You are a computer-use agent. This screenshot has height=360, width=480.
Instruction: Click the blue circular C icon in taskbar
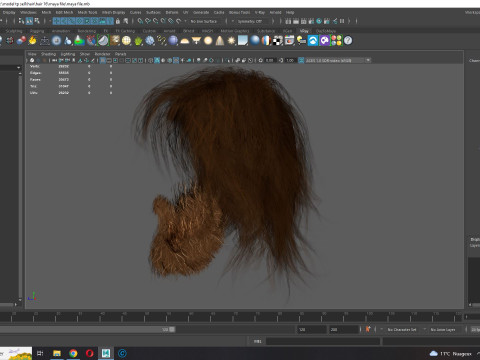tap(122, 353)
